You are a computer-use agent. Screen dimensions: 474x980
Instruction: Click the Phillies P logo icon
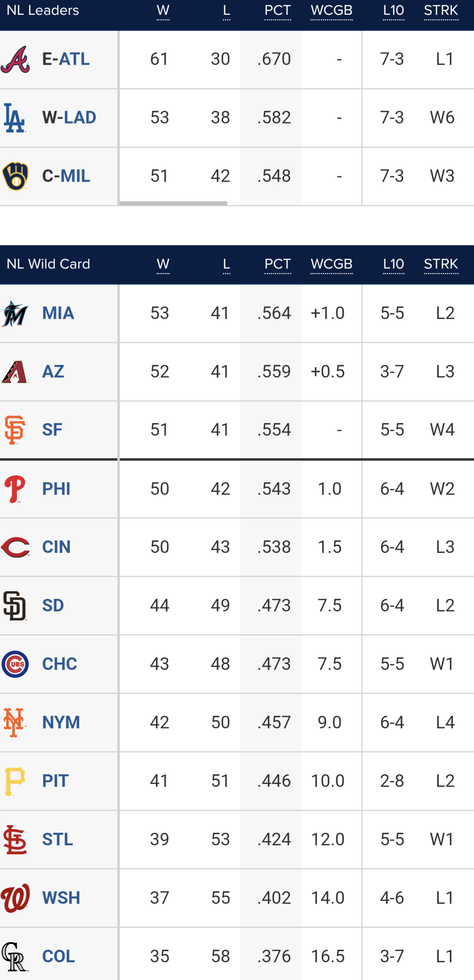[x=15, y=489]
